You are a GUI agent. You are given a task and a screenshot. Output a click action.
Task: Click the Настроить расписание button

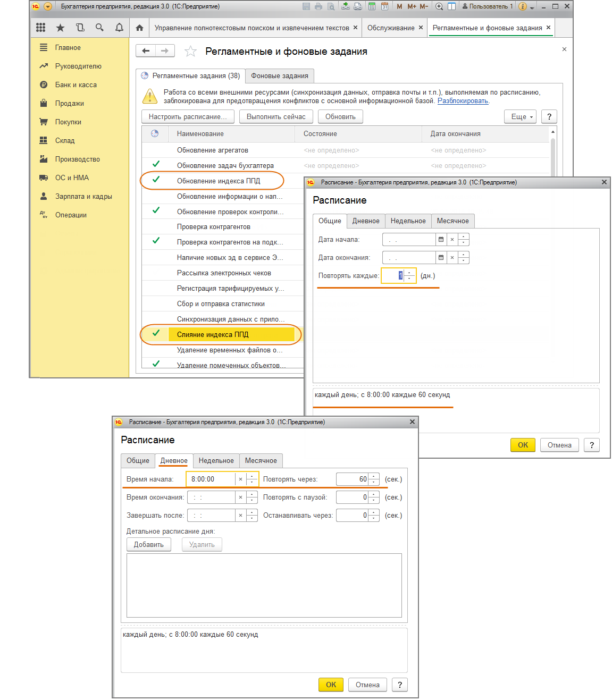188,116
